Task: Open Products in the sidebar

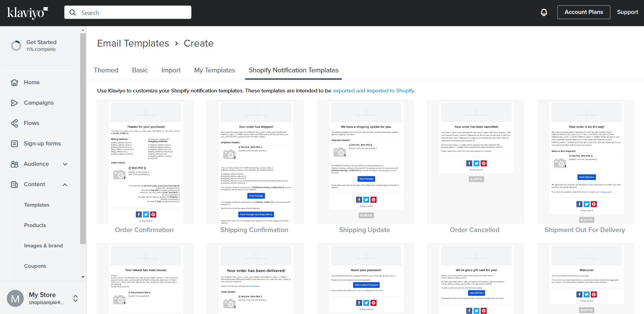Action: pos(35,225)
